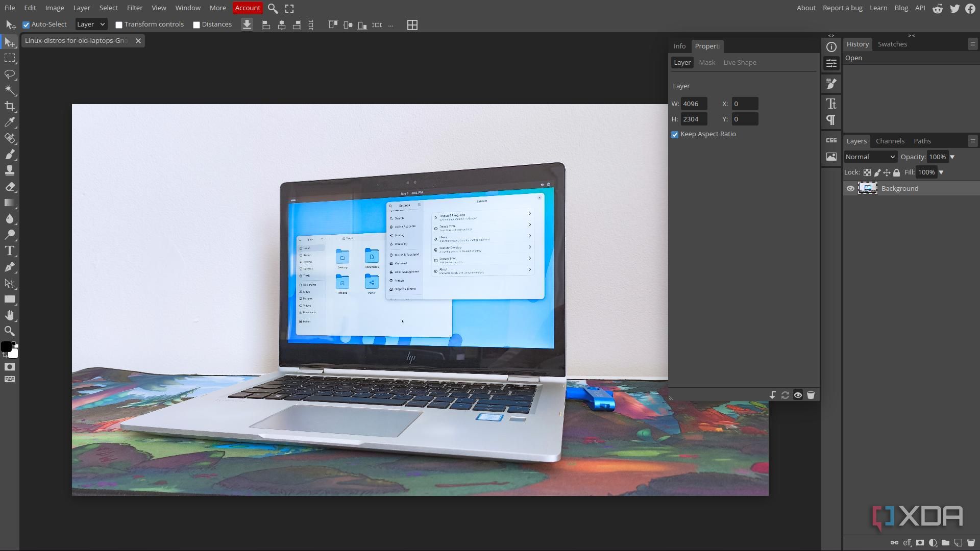980x551 pixels.
Task: Select the Eraser tool
Action: 10,187
